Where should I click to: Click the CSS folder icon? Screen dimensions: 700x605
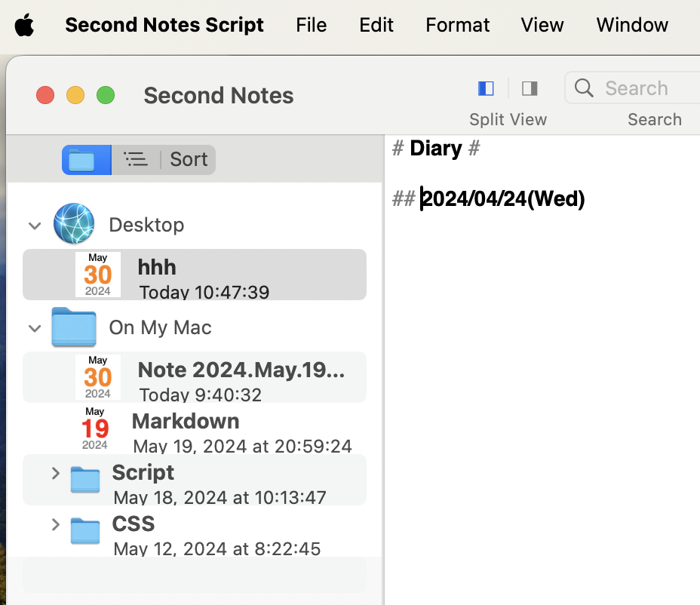point(85,530)
